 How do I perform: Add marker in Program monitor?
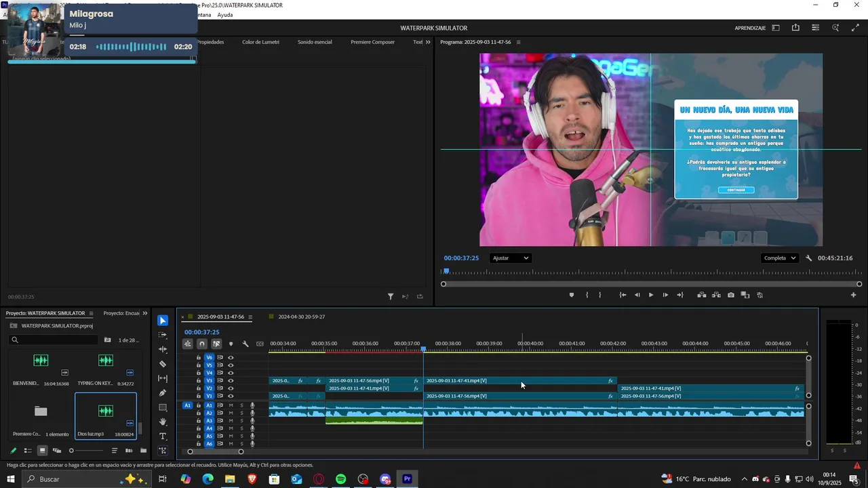coord(572,295)
